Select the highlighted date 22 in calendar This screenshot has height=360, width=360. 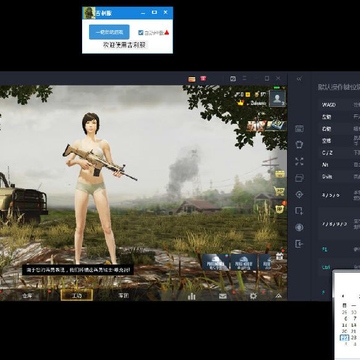pos(344,338)
